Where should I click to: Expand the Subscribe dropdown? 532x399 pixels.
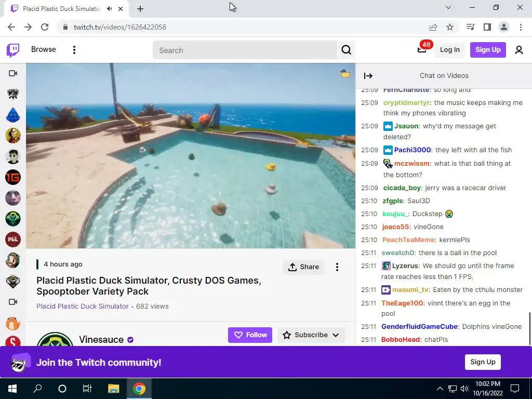pyautogui.click(x=311, y=335)
